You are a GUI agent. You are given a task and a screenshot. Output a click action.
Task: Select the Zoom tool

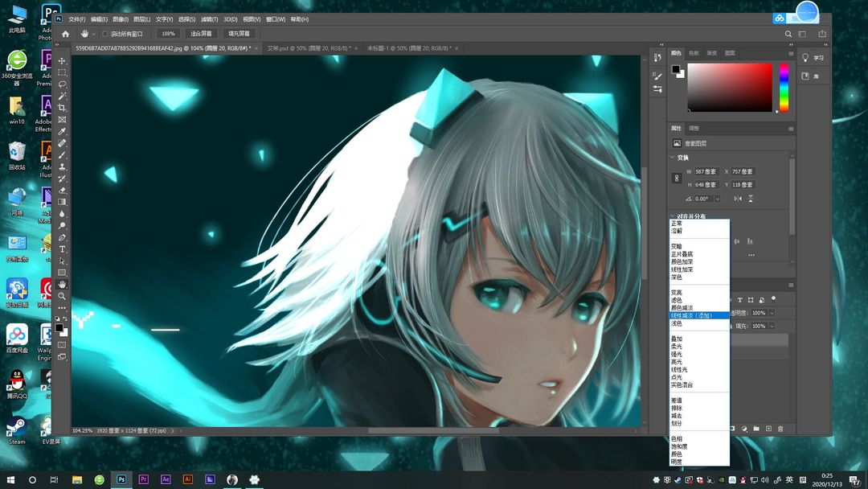pyautogui.click(x=62, y=296)
